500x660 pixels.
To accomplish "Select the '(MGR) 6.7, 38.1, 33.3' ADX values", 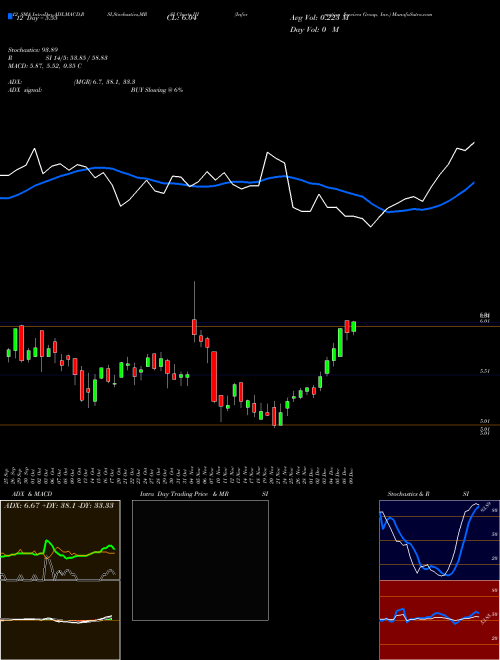I will tap(104, 82).
